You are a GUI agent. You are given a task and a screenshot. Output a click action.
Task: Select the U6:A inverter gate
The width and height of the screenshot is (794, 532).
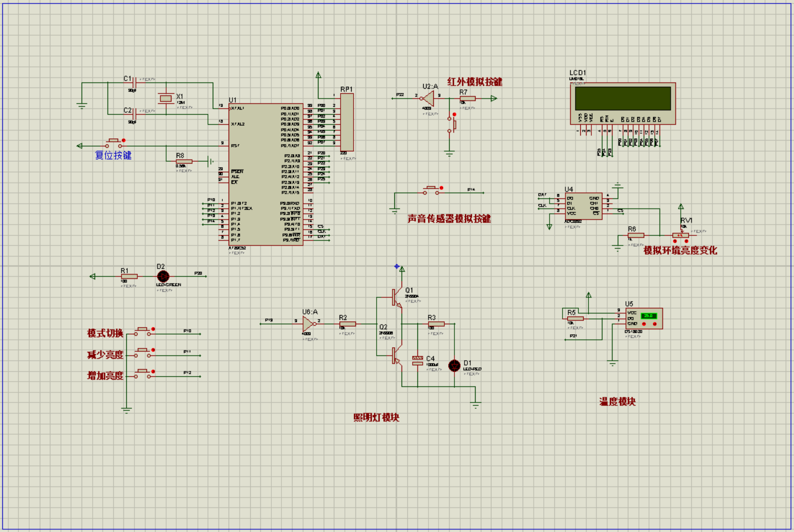pyautogui.click(x=310, y=324)
